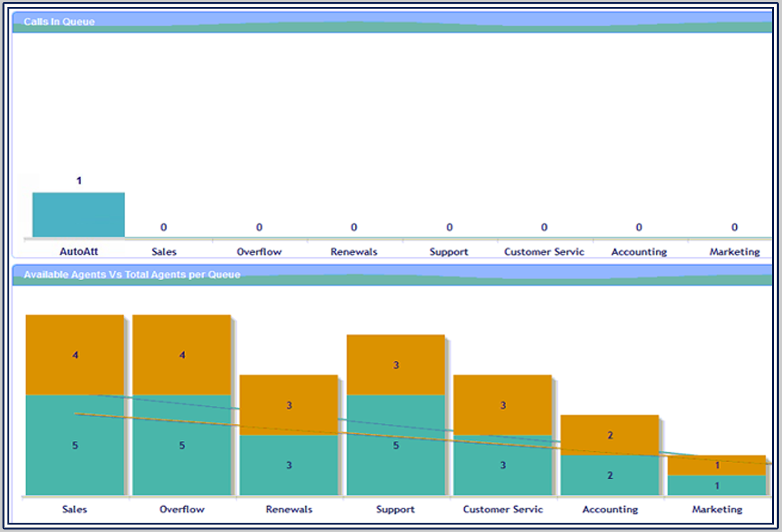Click the 1 value above AutoAtt bar
This screenshot has height=532, width=782.
point(79,181)
